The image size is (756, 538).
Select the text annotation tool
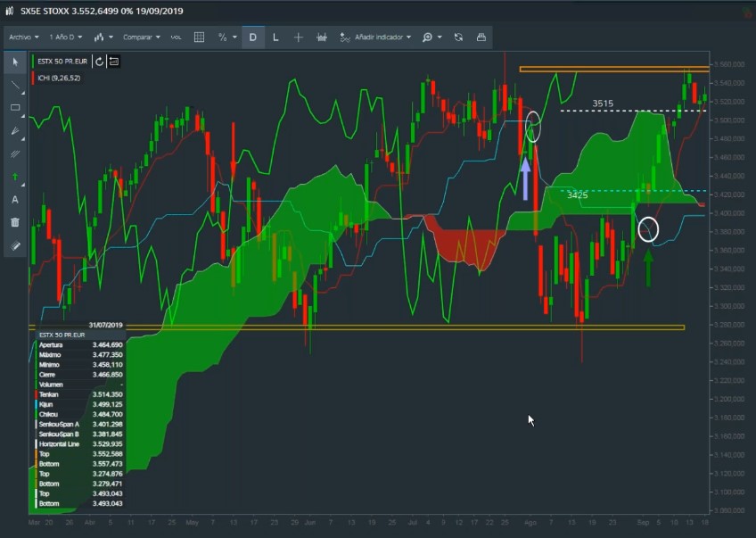point(15,200)
